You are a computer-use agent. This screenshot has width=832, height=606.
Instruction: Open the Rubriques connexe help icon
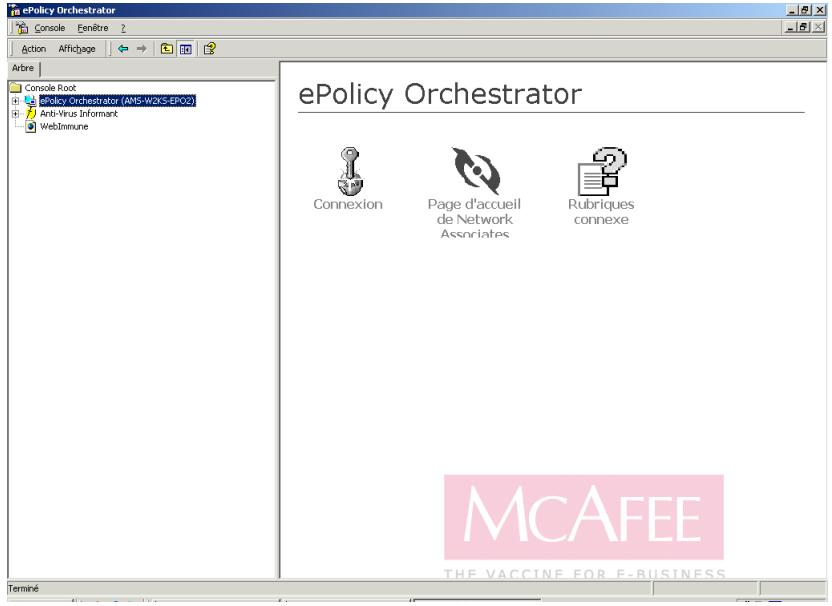[602, 171]
